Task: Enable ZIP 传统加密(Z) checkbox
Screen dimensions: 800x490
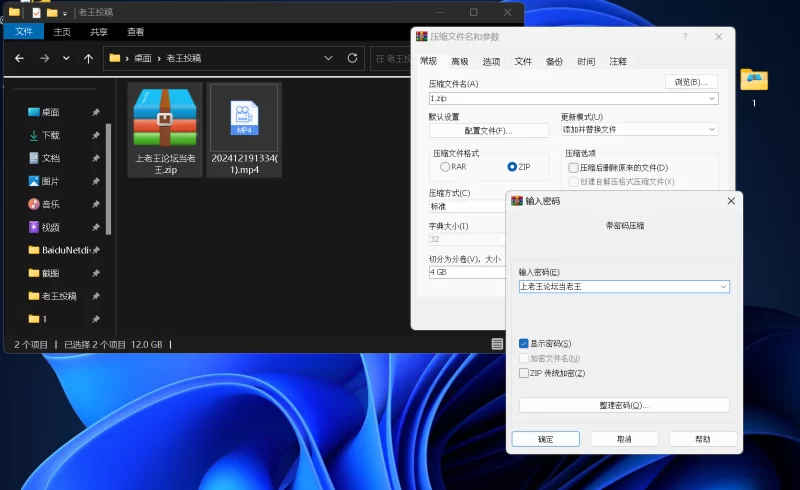Action: [x=523, y=373]
